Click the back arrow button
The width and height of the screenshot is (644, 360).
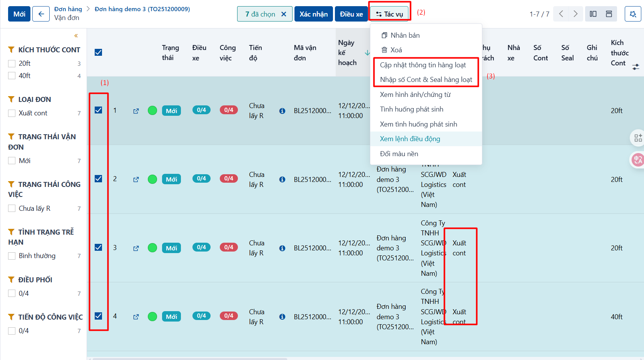[x=41, y=14]
